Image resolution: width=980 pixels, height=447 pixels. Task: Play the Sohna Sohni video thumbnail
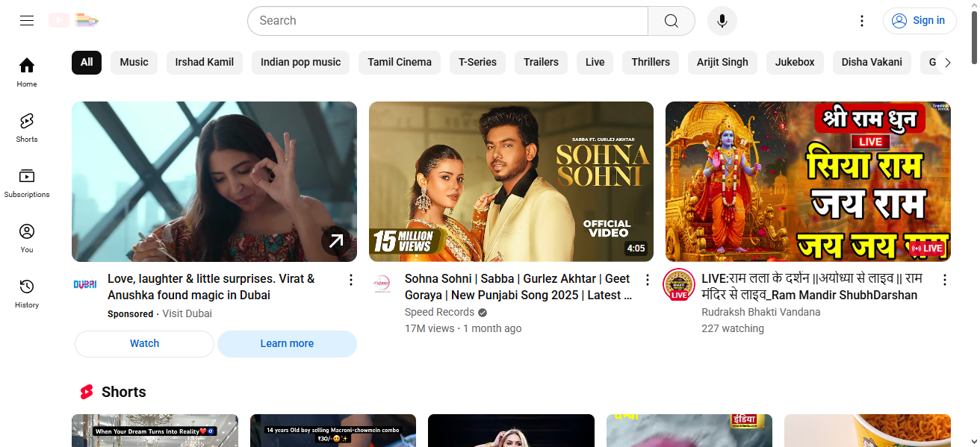pos(511,181)
